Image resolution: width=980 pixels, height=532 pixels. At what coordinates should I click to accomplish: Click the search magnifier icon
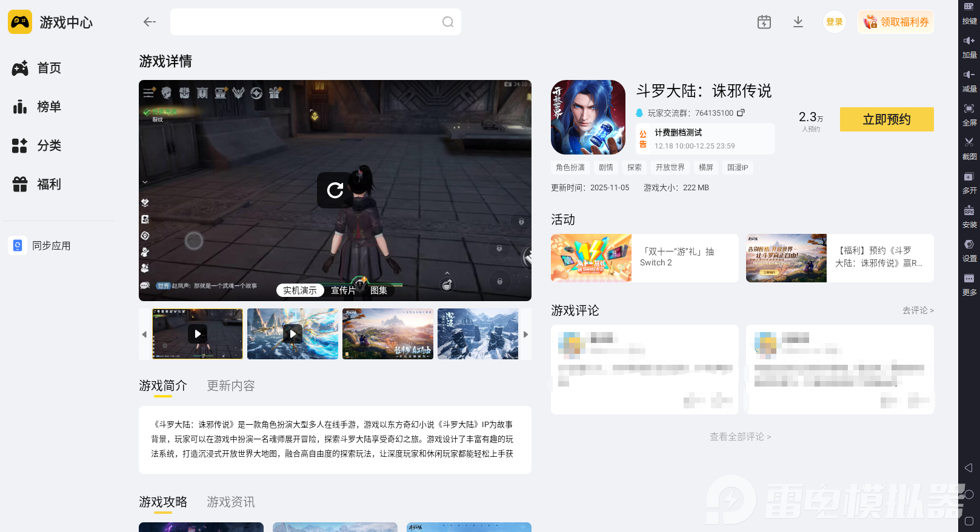(x=447, y=22)
